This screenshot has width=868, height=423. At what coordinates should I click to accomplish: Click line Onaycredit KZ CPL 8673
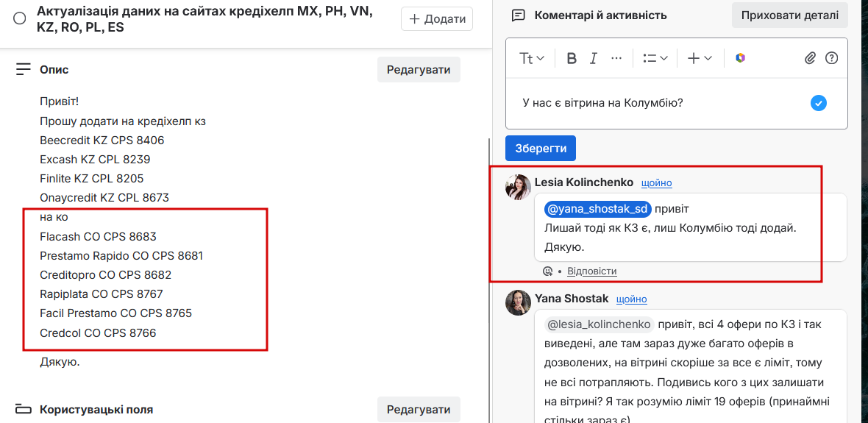click(104, 198)
